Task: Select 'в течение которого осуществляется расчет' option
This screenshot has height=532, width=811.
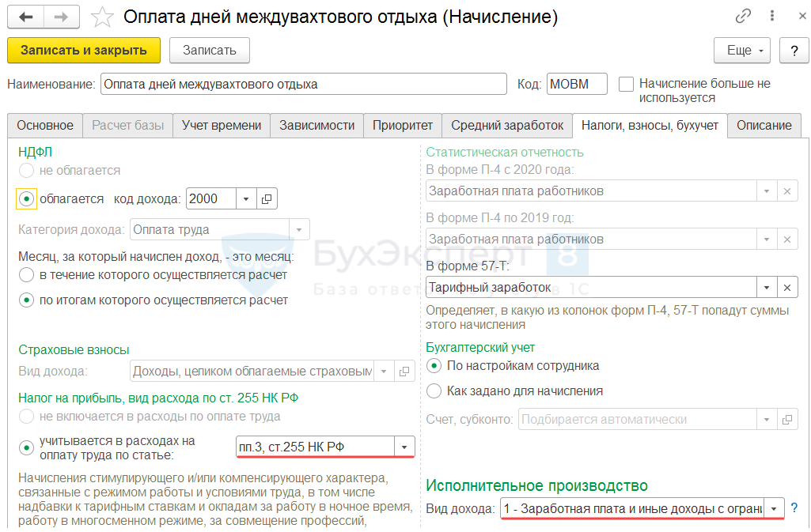Action: [27, 275]
